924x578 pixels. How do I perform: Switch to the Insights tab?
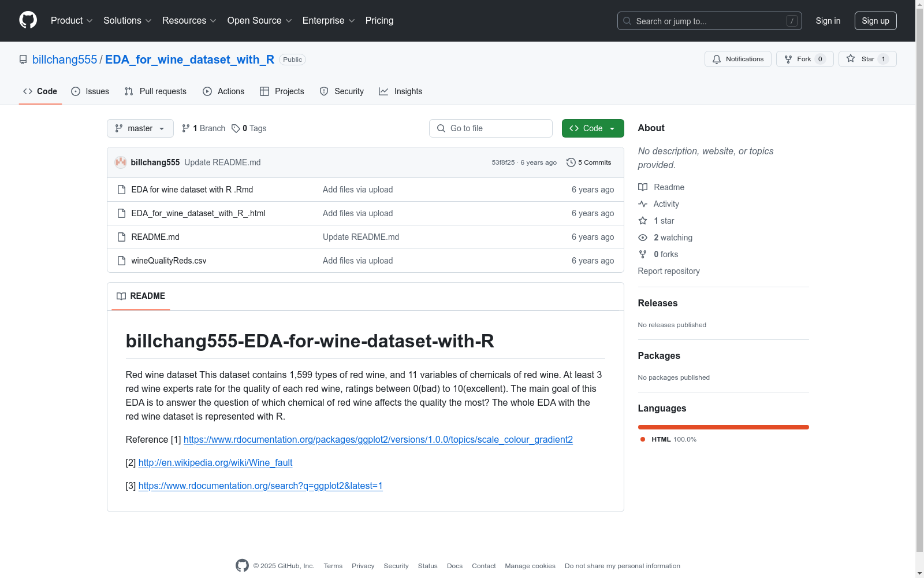pyautogui.click(x=400, y=91)
